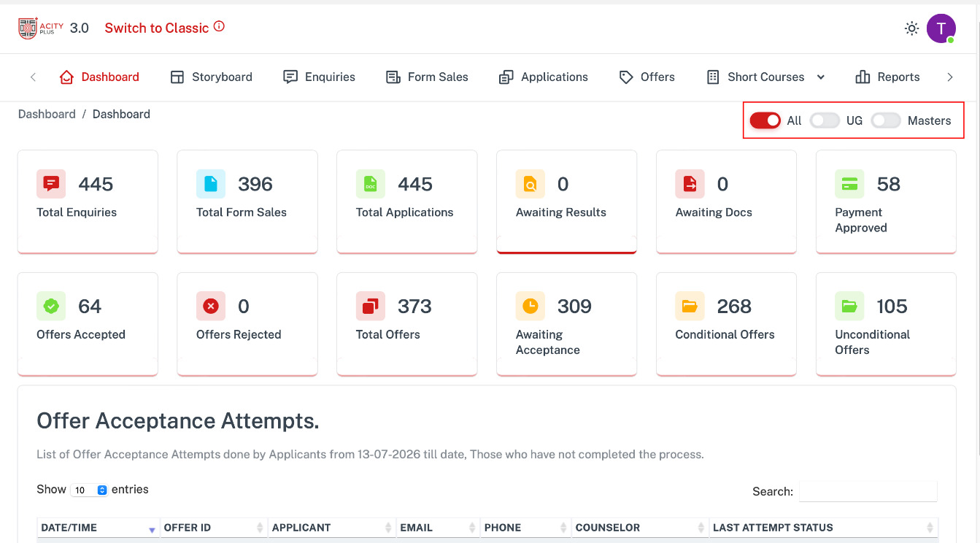Click the Total Enquiries red chat icon
This screenshot has width=980, height=543.
click(51, 184)
